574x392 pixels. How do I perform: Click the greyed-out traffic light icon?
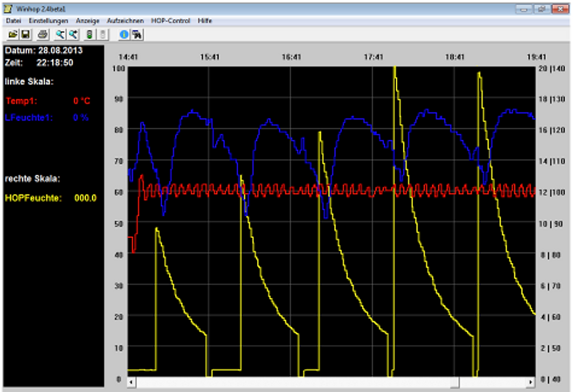[x=103, y=35]
